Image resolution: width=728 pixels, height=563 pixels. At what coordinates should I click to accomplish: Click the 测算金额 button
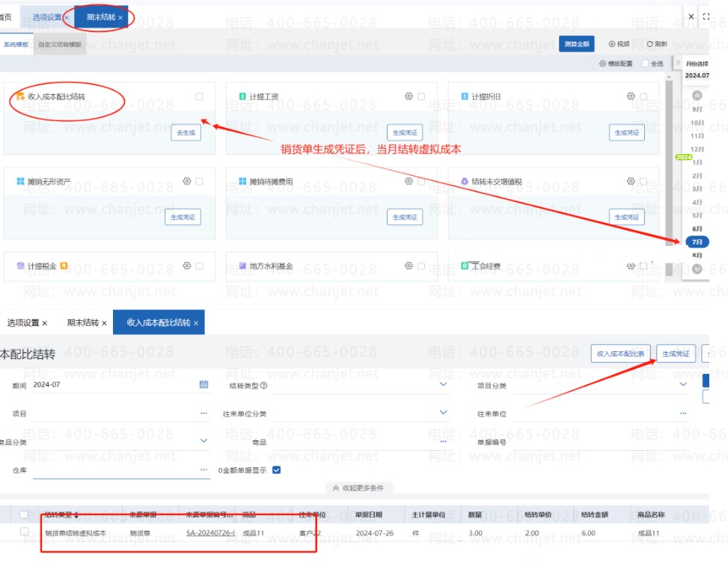click(x=577, y=44)
